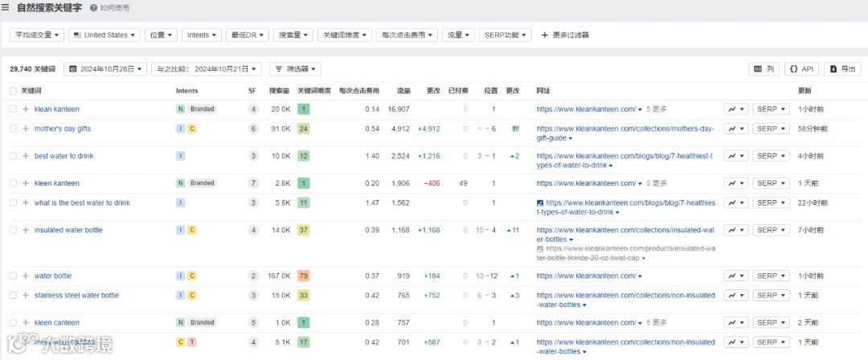Click the plus icon for klean kanteen row
Viewport: 868px width, 360px height.
pos(26,109)
